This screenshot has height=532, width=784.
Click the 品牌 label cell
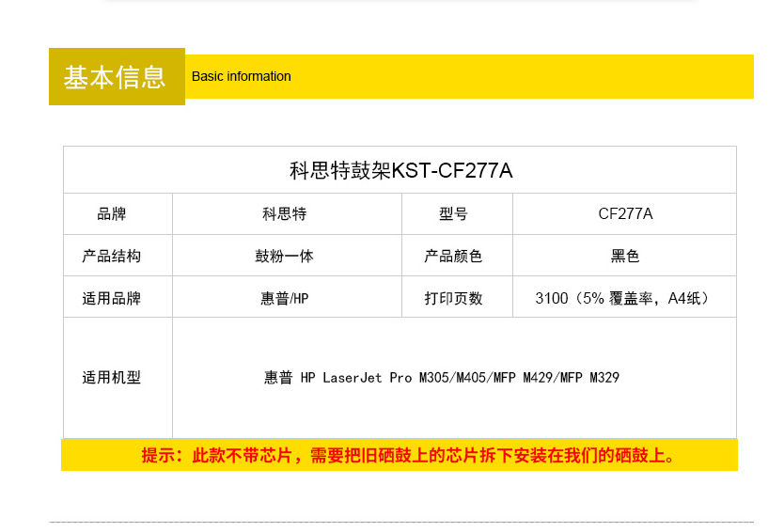tap(118, 214)
